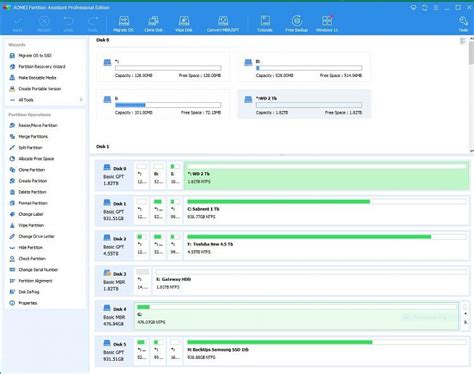Screen dimensions: 474x374
Task: Launch the Clone Disk toolbar tool
Action: coord(153,24)
